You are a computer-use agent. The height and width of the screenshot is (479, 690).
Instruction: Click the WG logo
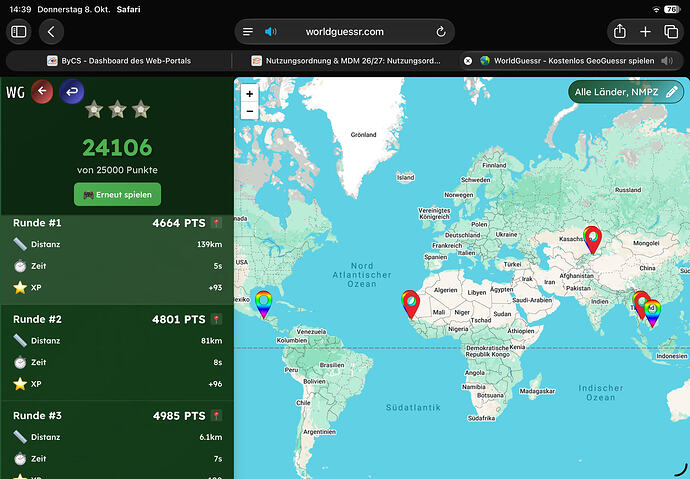click(x=15, y=92)
